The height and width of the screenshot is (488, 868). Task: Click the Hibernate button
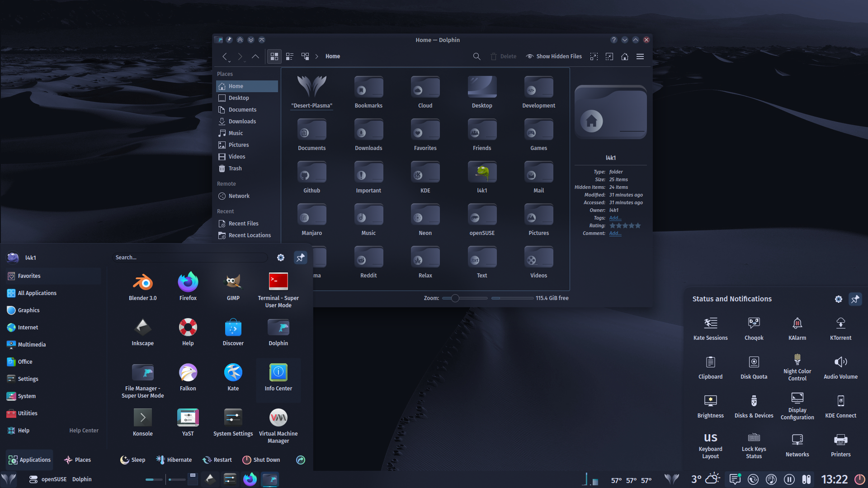[174, 460]
